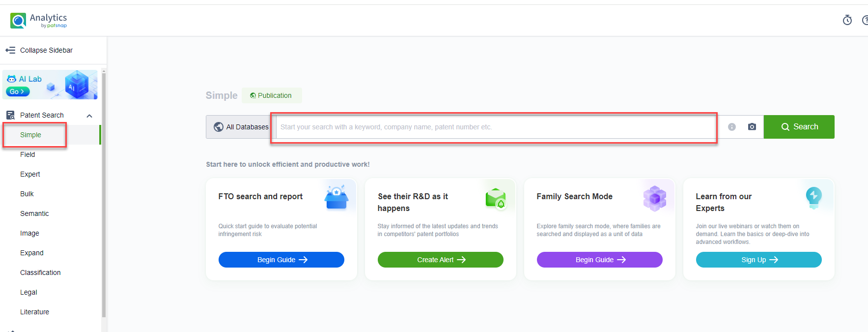The height and width of the screenshot is (332, 868).
Task: Click the globe icon beside All Databases
Action: click(x=218, y=127)
